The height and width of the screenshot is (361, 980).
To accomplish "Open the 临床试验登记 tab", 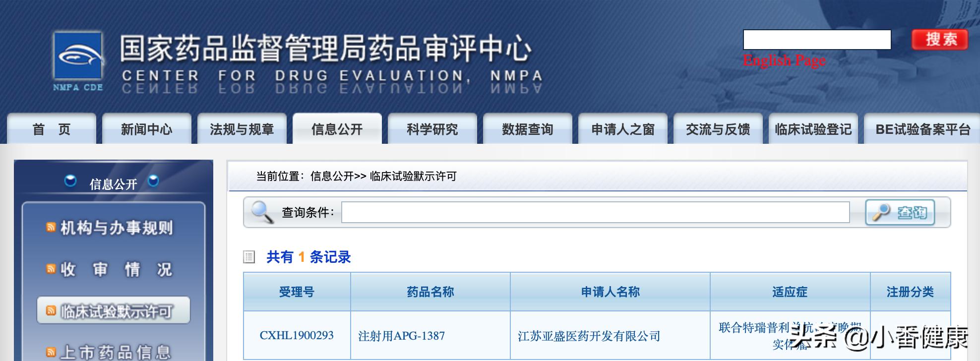I will click(x=813, y=129).
